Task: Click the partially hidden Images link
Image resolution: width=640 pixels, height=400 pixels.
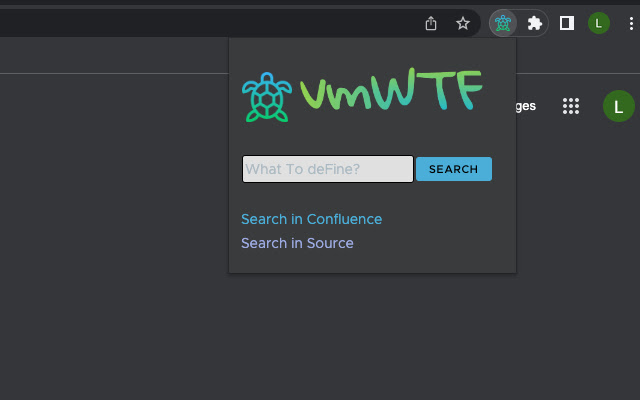Action: 527,106
